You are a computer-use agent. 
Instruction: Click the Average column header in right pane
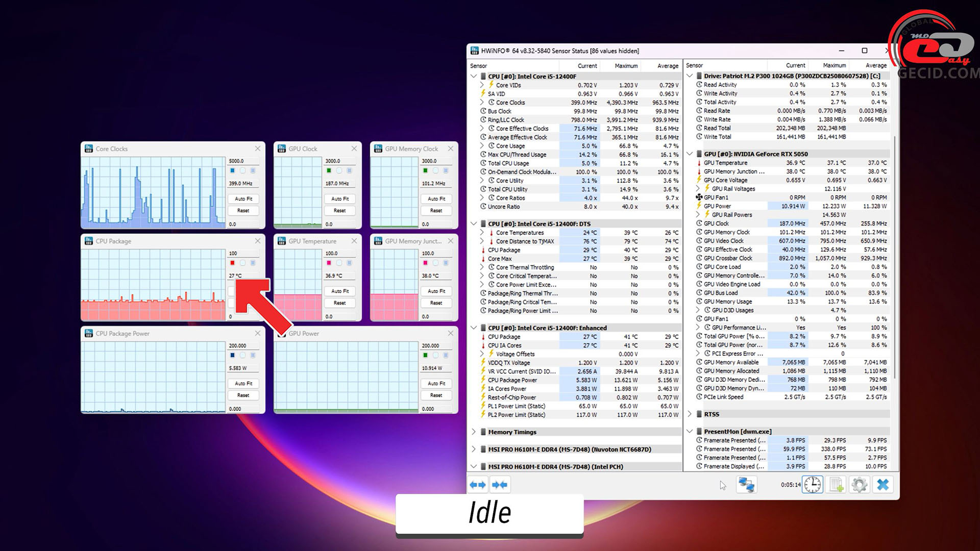[876, 65]
